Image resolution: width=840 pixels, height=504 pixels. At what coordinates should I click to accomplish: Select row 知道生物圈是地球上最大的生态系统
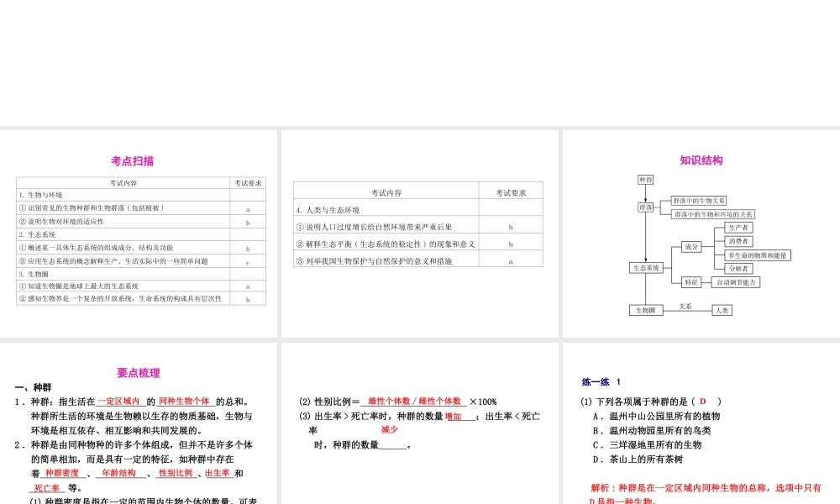tap(141, 286)
